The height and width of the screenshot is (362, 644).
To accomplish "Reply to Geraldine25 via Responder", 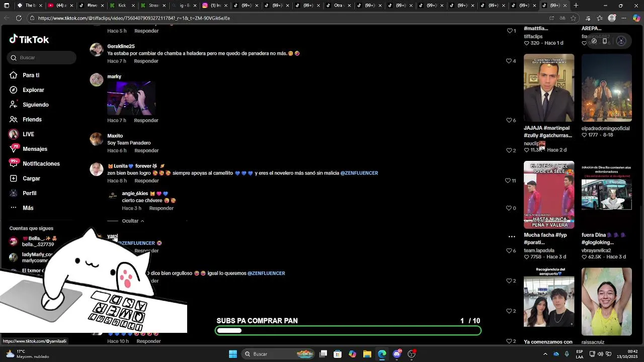I will click(x=146, y=61).
